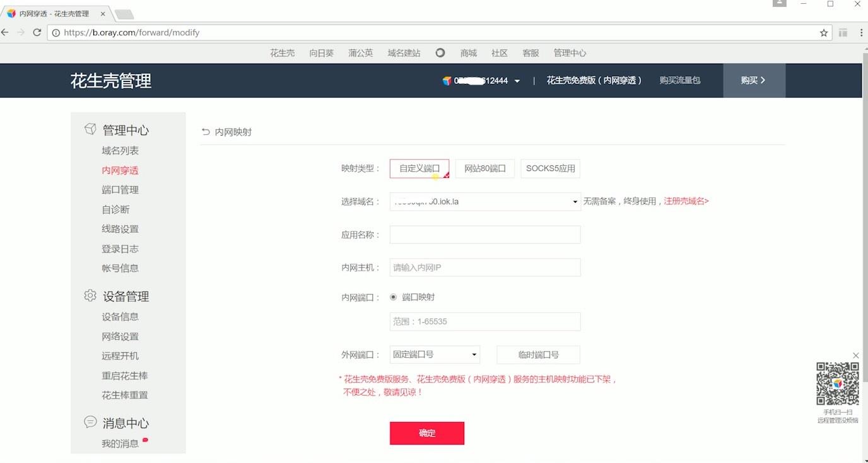Open the 固定端口号 dropdown
868x463 pixels.
(x=435, y=355)
